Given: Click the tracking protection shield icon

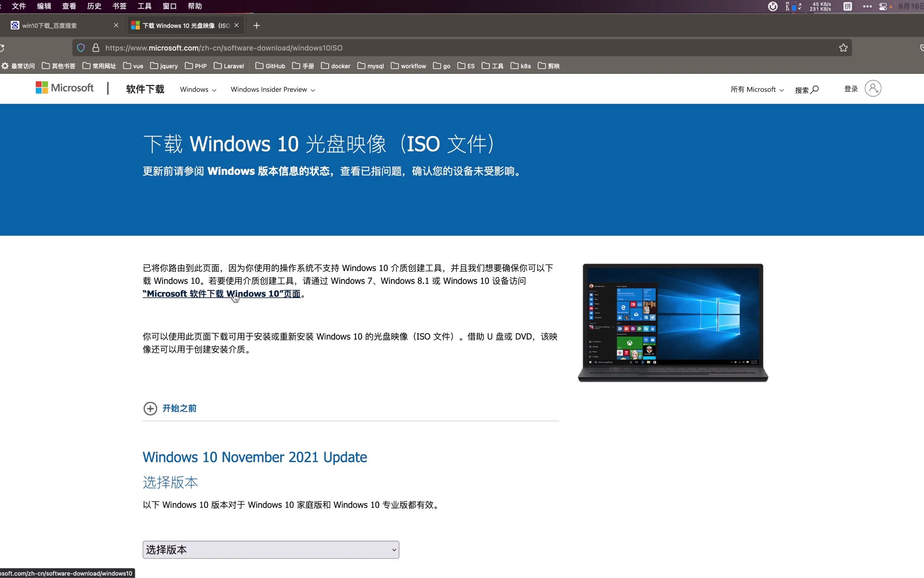Looking at the screenshot, I should [x=81, y=48].
